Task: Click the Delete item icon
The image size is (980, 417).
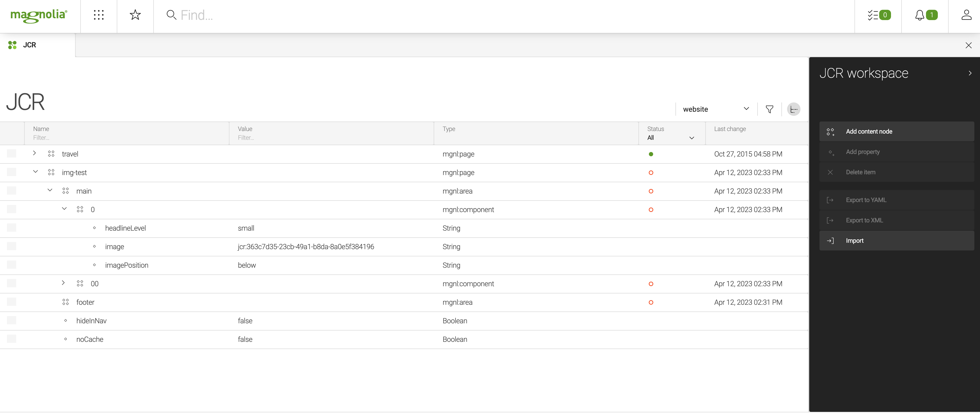Action: coord(830,172)
